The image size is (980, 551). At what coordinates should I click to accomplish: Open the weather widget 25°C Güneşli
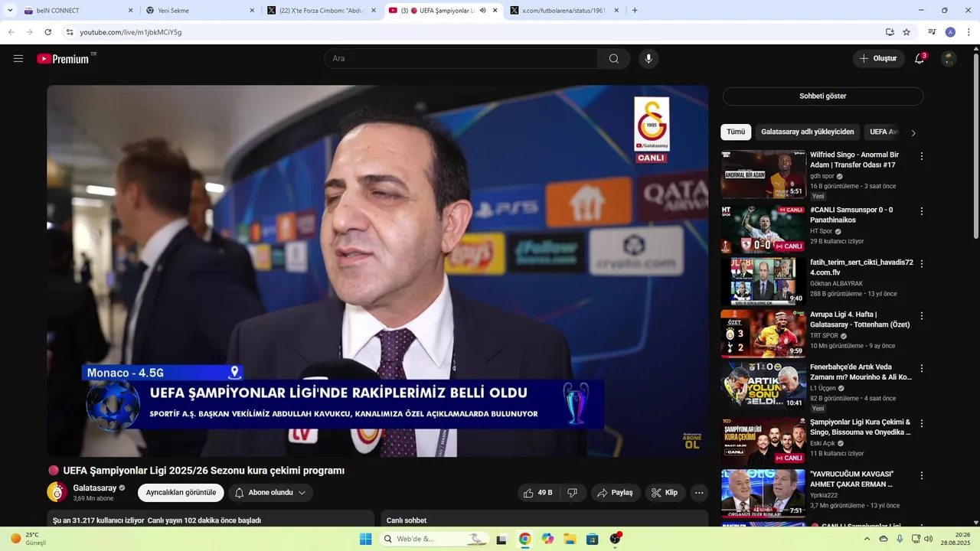coord(29,539)
